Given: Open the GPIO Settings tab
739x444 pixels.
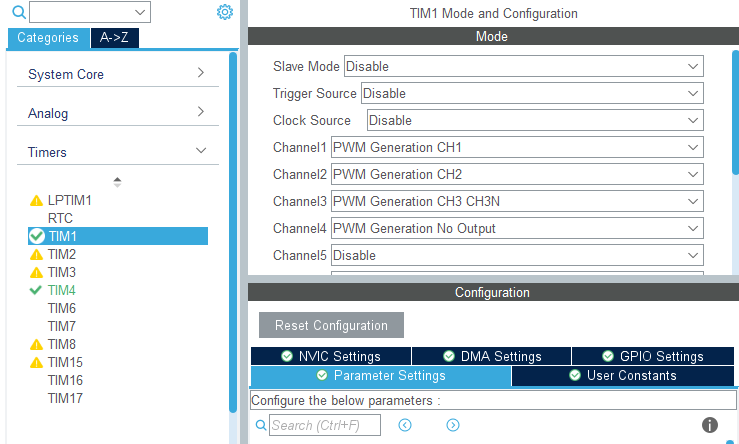Looking at the screenshot, I should click(x=653, y=356).
